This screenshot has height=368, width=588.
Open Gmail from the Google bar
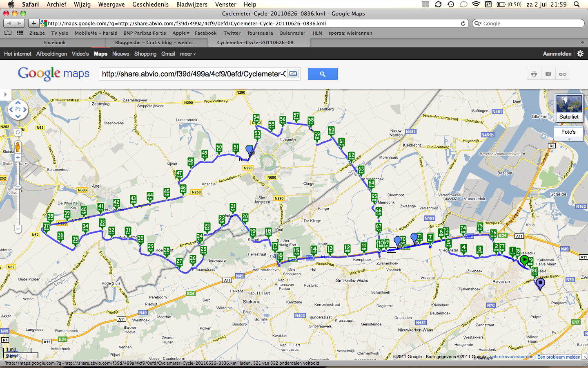click(168, 54)
